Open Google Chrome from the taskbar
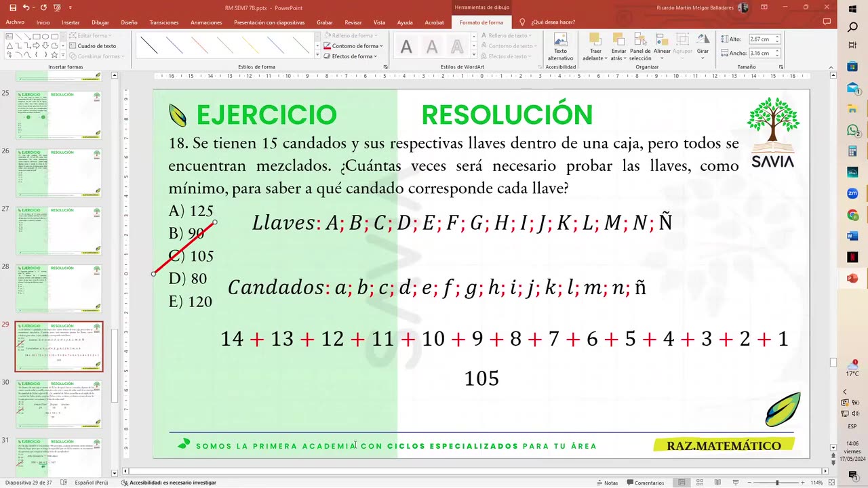This screenshot has width=868, height=488. click(852, 215)
